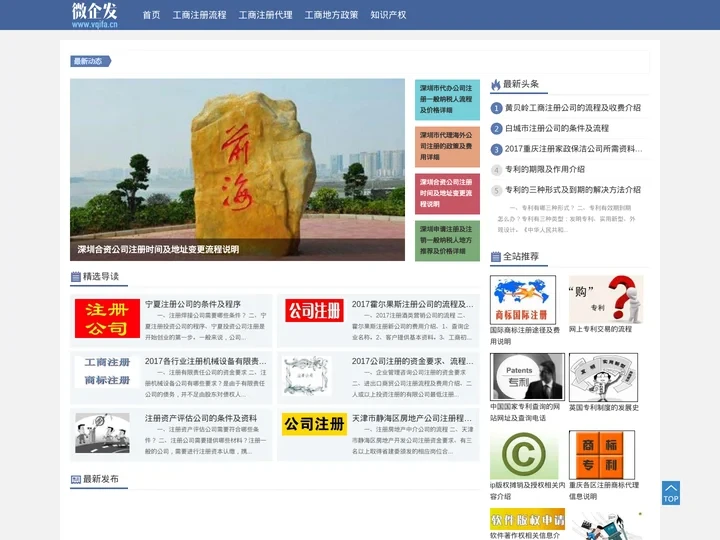This screenshot has width=720, height=540.
Task: Open headline 黄贝岭工商注册公司的流程及收费介绍
Action: (x=573, y=108)
